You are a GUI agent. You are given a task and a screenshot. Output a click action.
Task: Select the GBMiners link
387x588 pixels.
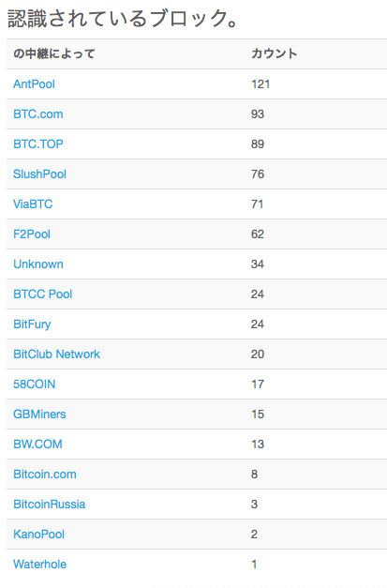pyautogui.click(x=39, y=414)
